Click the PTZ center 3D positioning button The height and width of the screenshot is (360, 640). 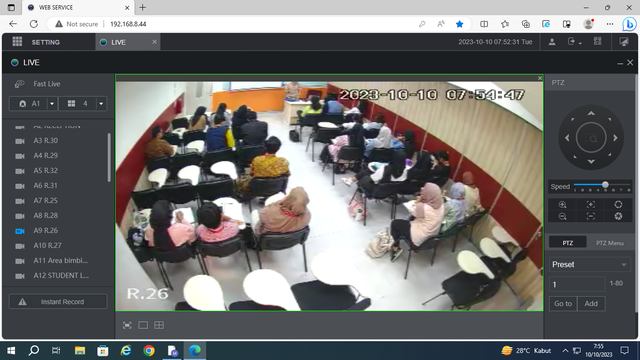[591, 138]
